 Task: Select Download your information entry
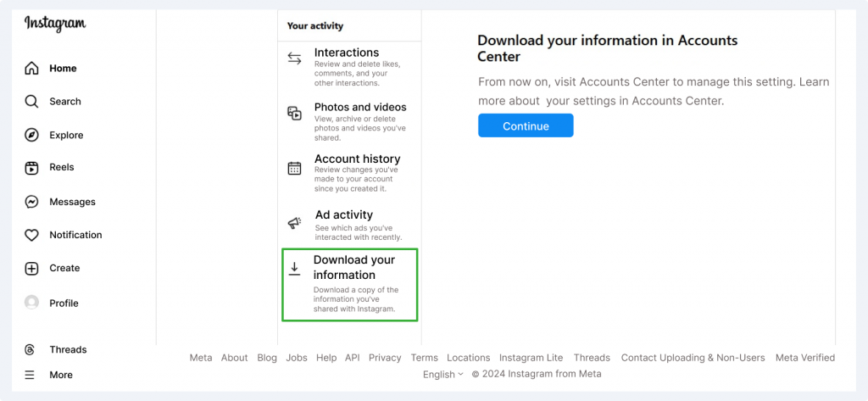349,285
